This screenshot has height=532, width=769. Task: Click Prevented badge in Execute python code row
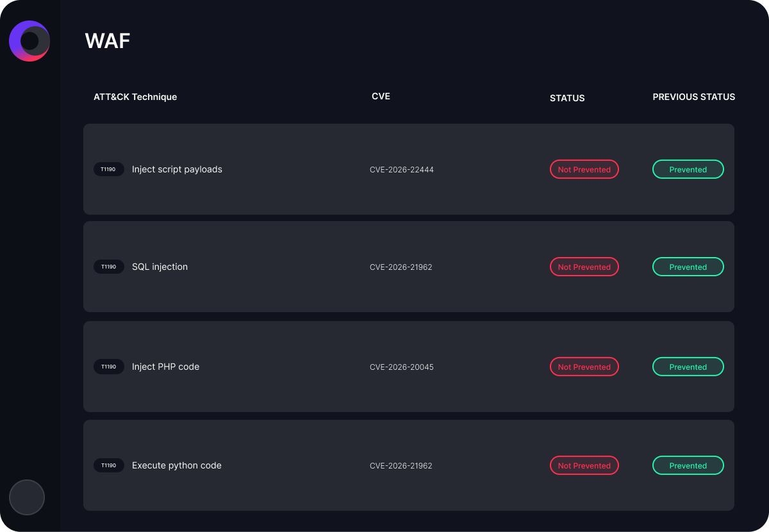coord(688,465)
